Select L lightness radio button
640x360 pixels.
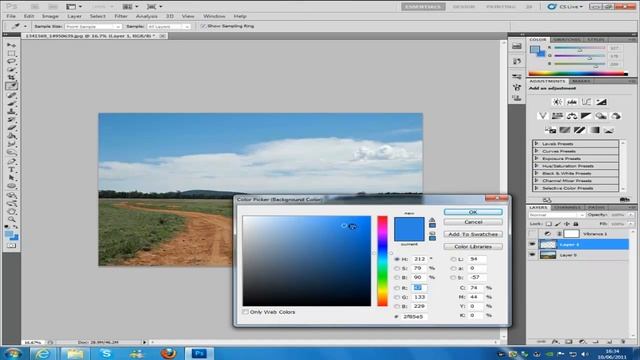pyautogui.click(x=453, y=259)
